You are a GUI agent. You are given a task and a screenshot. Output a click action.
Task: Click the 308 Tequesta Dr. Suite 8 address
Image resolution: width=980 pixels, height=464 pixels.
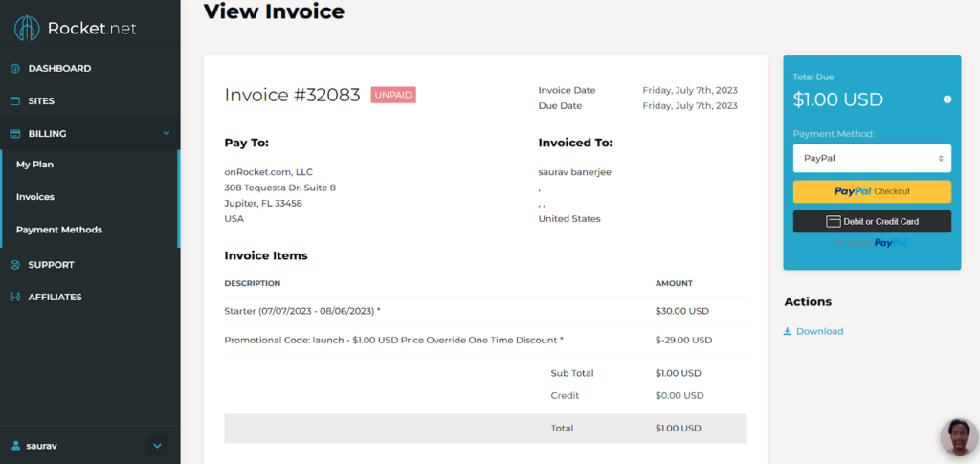pyautogui.click(x=280, y=188)
